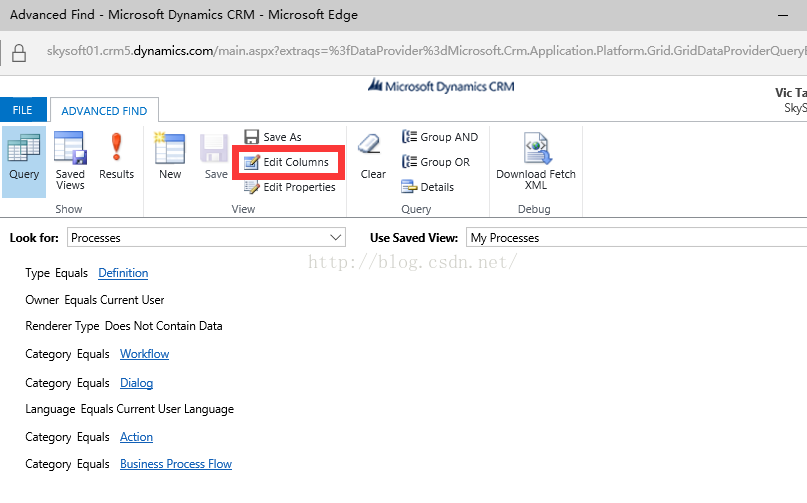Viewport: 807px width, 503px height.
Task: Expand the Look for Processes dropdown
Action: (206, 238)
